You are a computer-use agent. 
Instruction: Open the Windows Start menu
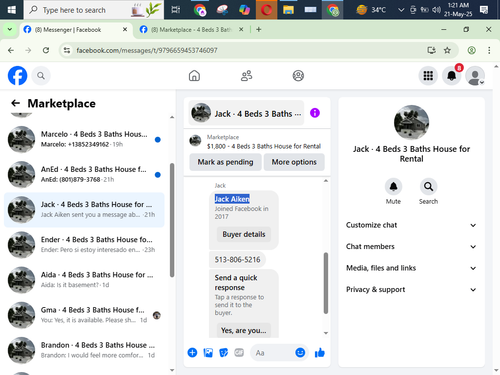click(x=12, y=10)
